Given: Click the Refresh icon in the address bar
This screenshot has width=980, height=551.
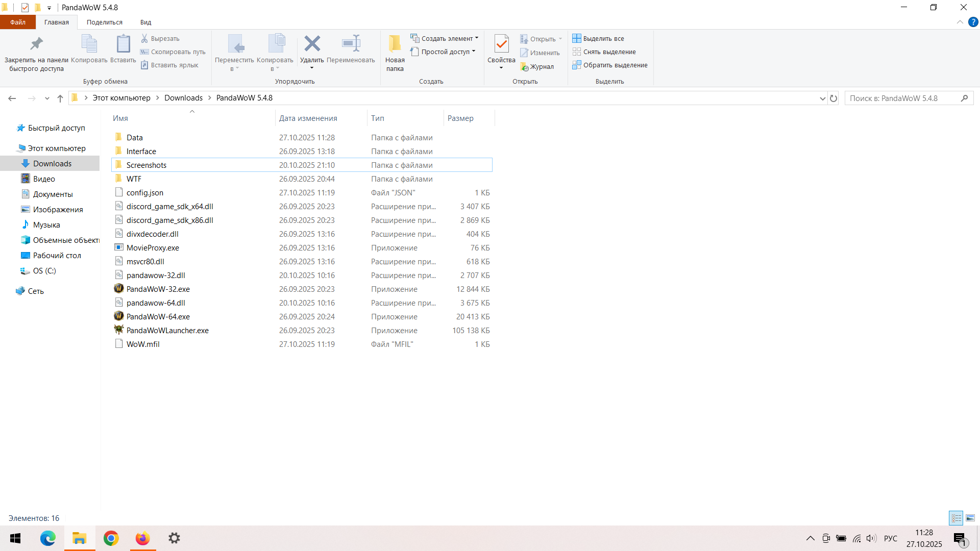Looking at the screenshot, I should click(834, 98).
